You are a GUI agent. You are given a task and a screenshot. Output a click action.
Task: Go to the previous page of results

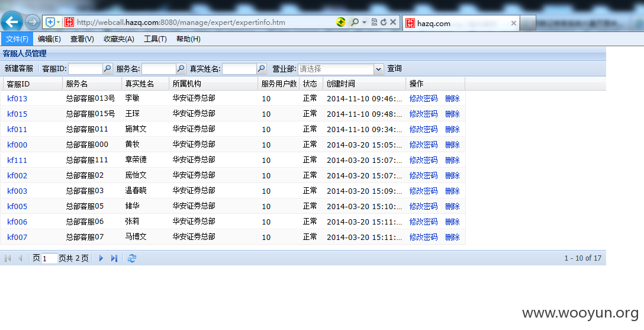(20, 258)
